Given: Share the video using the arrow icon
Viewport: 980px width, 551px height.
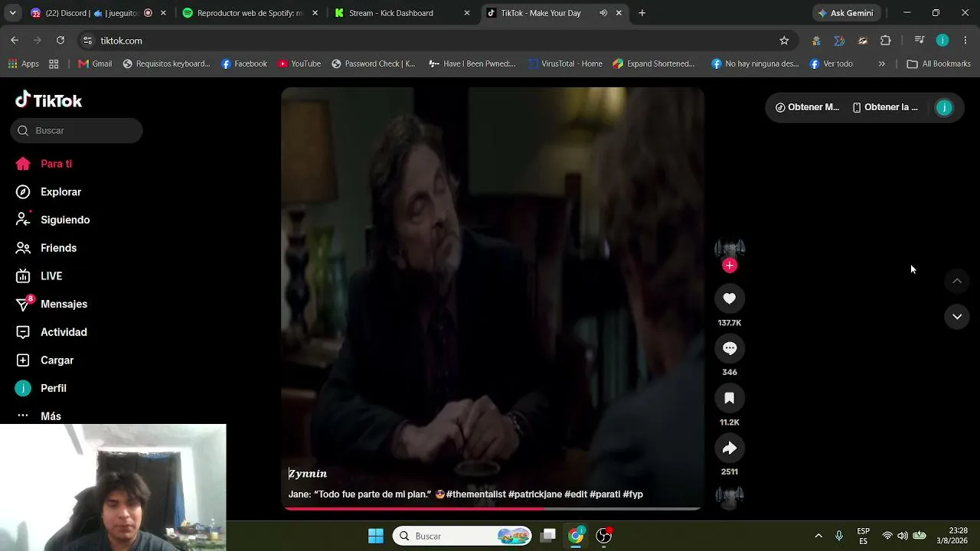Looking at the screenshot, I should point(730,448).
